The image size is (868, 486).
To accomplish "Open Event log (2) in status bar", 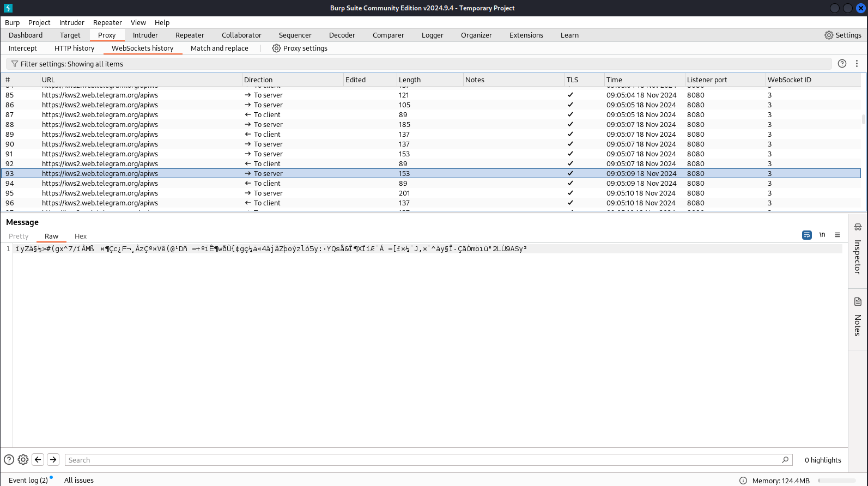I will click(28, 480).
